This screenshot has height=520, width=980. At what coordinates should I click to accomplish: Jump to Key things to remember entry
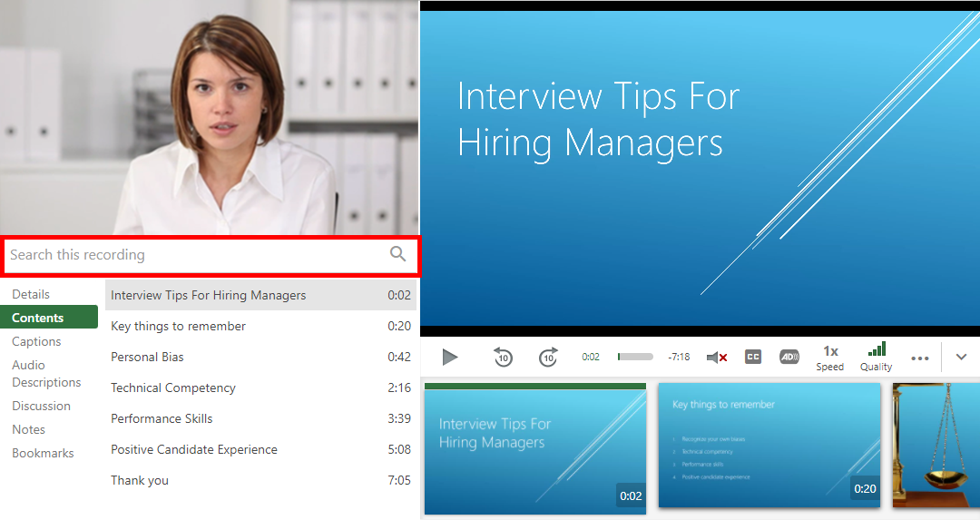(x=260, y=327)
